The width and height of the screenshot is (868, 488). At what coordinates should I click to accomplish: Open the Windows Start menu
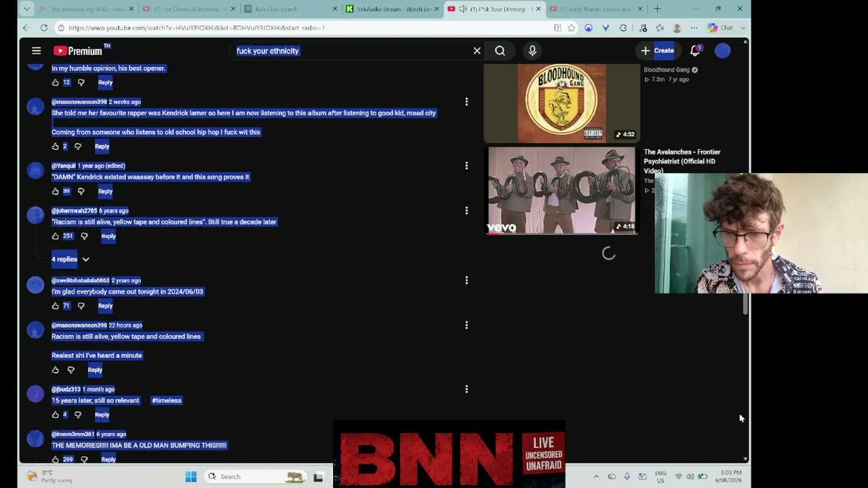coord(191,476)
